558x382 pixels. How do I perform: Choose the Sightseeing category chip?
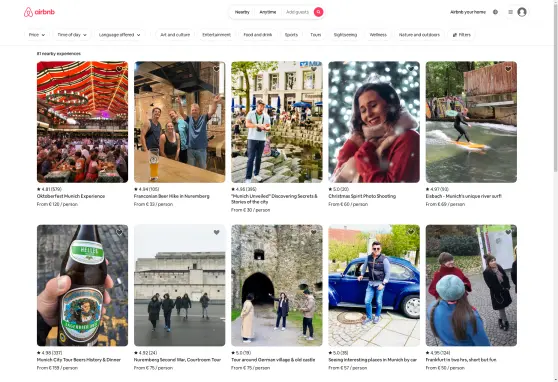345,35
